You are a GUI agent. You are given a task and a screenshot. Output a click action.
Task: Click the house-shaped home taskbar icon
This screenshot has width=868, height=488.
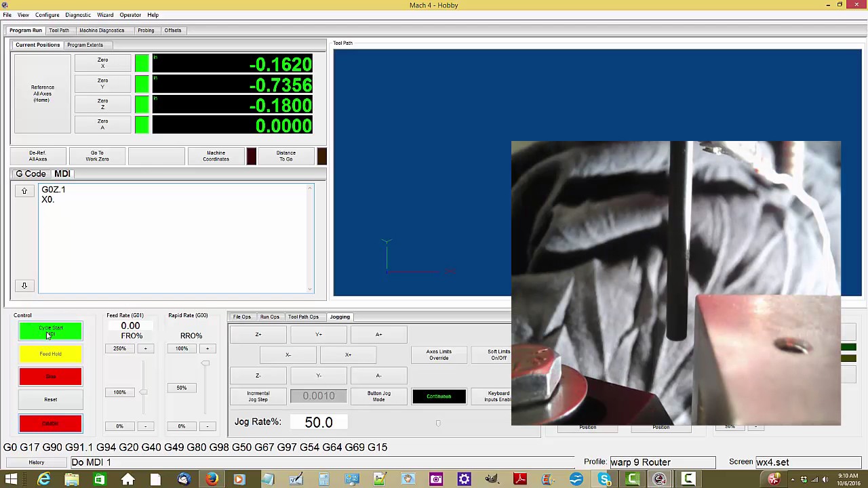point(127,479)
